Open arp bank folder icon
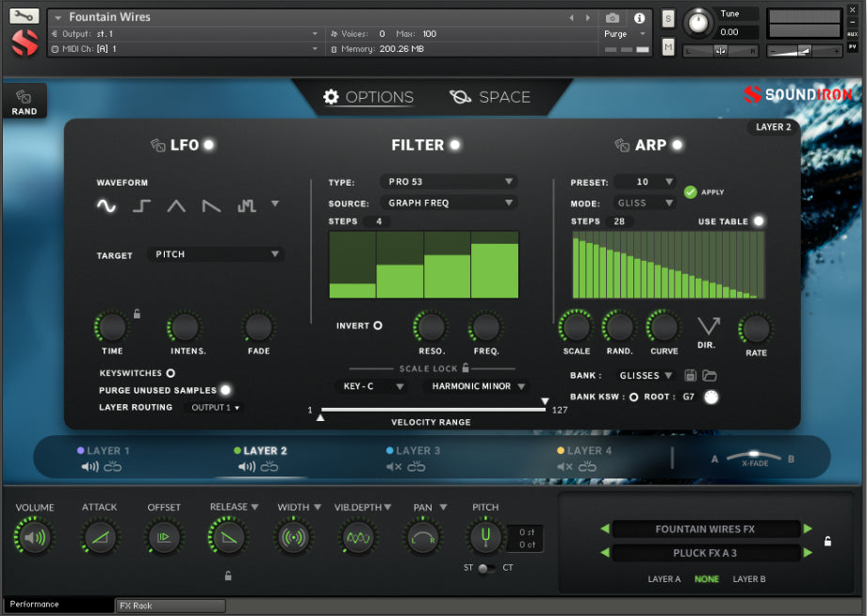This screenshot has width=867, height=616. 710,376
